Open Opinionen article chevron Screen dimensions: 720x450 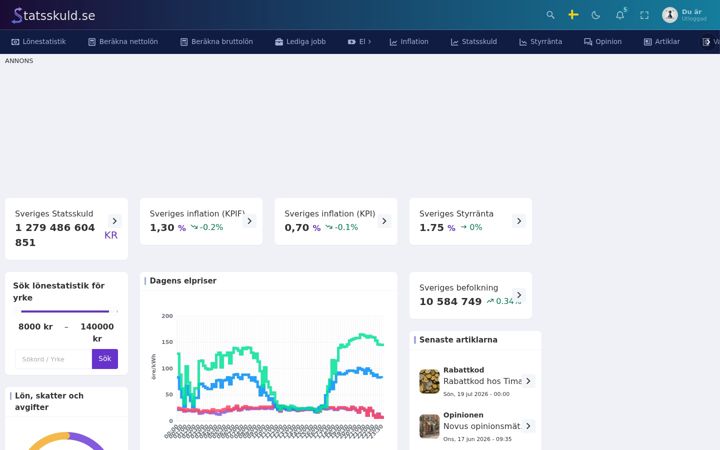(528, 426)
